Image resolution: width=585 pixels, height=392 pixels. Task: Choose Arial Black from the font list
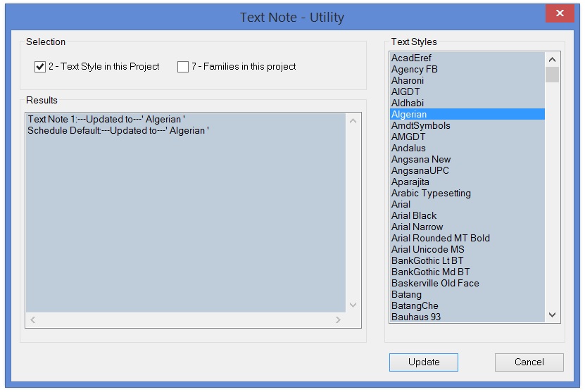click(x=414, y=215)
